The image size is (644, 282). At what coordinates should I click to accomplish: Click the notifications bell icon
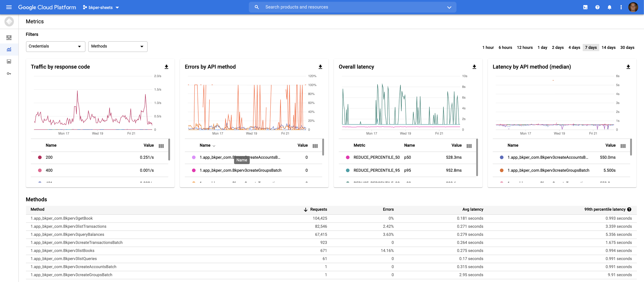click(x=610, y=7)
